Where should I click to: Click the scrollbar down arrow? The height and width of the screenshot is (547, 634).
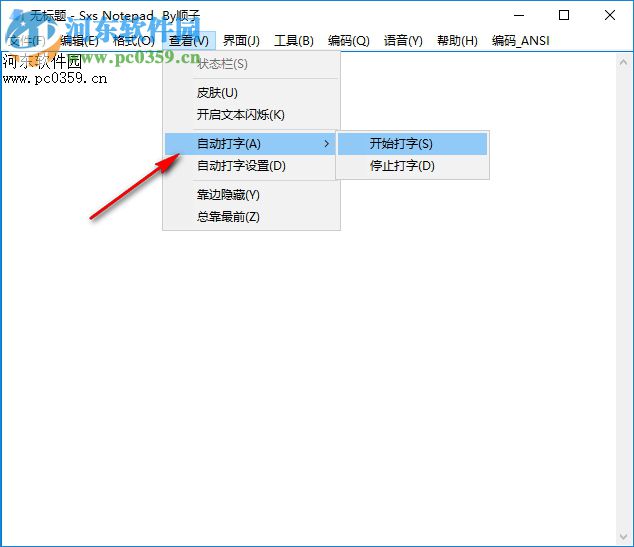tap(623, 536)
